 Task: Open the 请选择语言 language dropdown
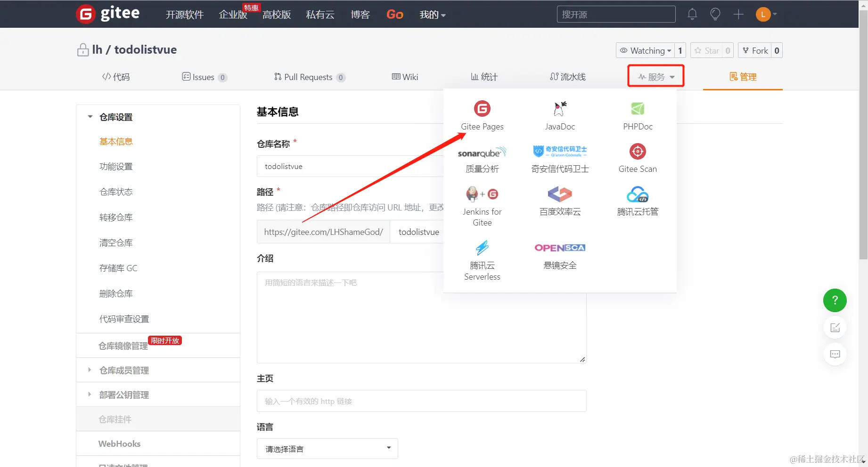click(x=328, y=449)
